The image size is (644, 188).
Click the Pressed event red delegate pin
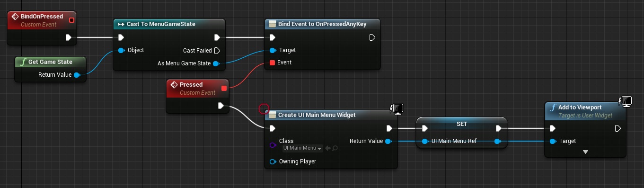click(224, 88)
